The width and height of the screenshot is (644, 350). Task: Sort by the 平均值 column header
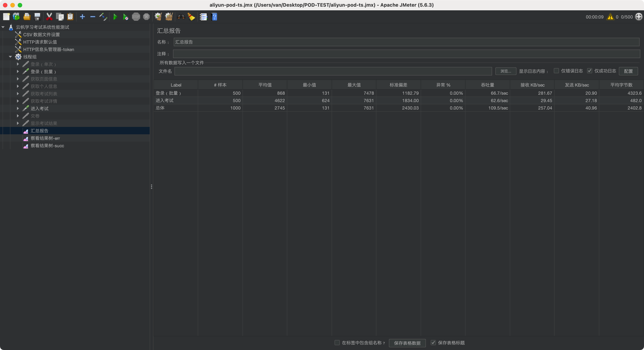tap(265, 85)
